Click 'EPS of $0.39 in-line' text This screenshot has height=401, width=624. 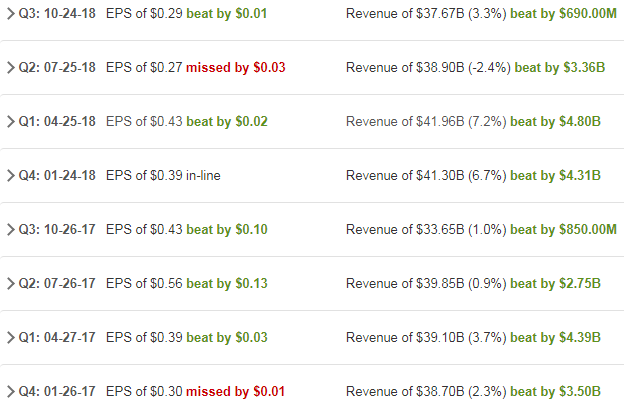pos(163,176)
